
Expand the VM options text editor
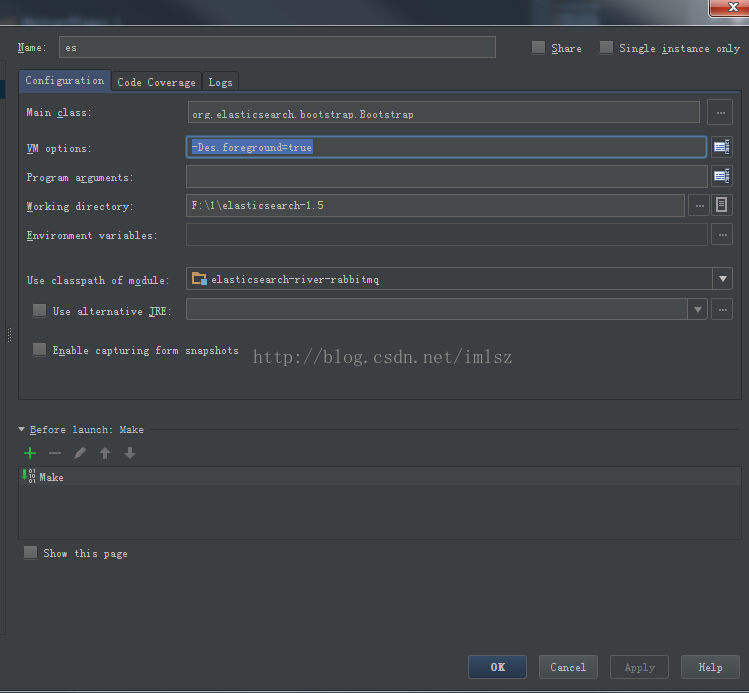coord(721,147)
